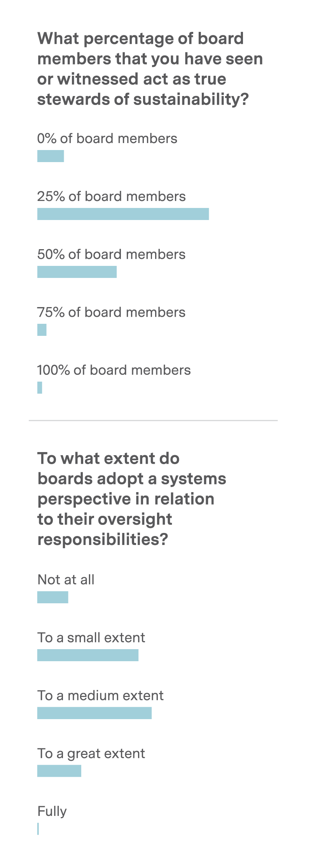Click the '25% of board members' bar
The height and width of the screenshot is (868, 311).
123,214
